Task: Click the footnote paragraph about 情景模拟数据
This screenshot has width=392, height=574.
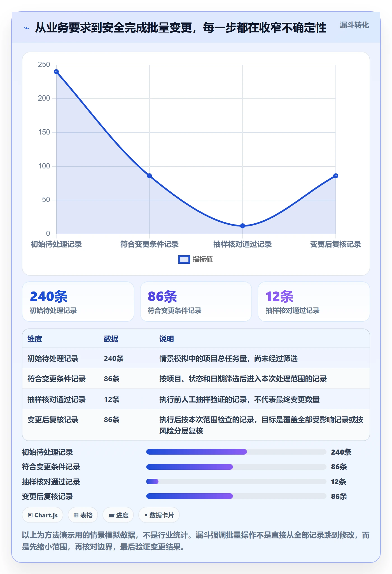Action: pos(196,541)
